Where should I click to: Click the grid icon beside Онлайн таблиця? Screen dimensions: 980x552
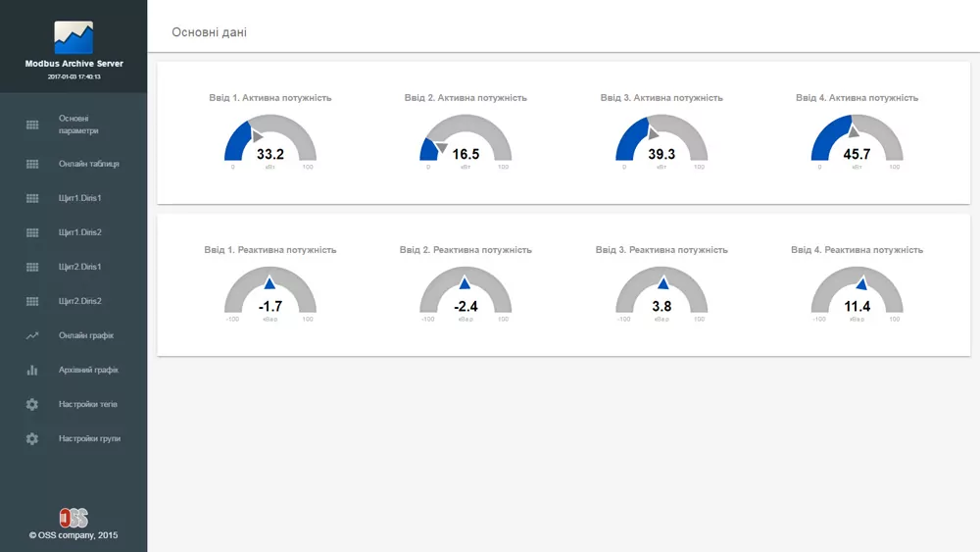coord(32,164)
